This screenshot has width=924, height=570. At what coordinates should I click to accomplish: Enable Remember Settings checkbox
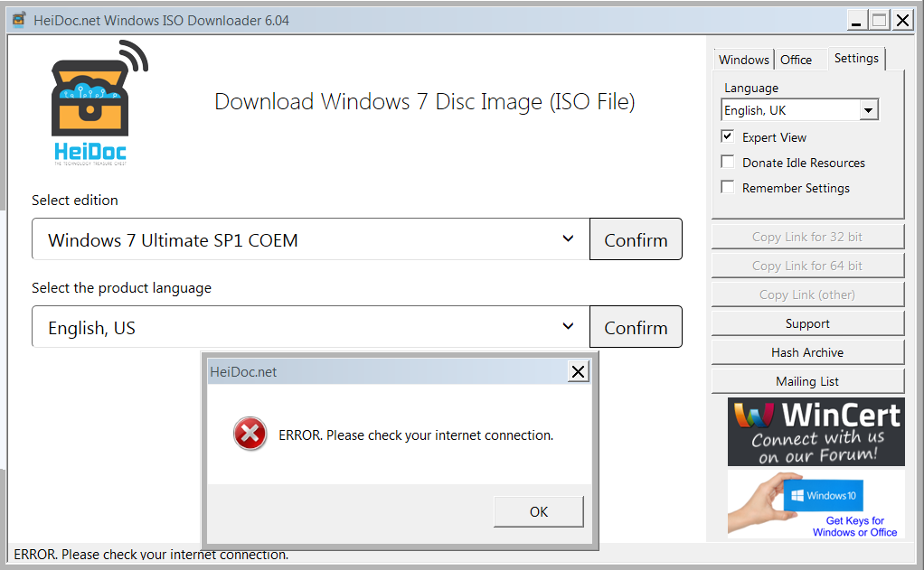pyautogui.click(x=728, y=187)
